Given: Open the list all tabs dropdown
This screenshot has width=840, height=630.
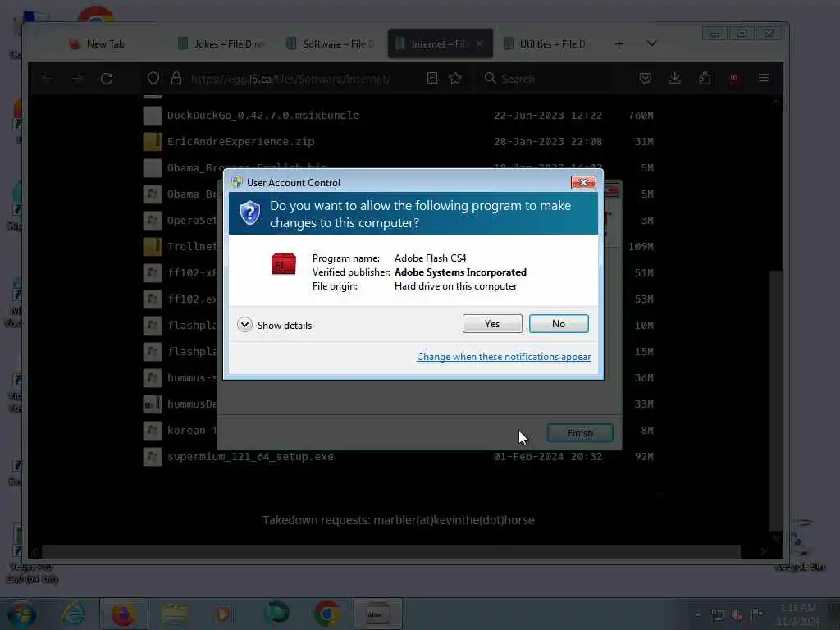Looking at the screenshot, I should pos(651,43).
